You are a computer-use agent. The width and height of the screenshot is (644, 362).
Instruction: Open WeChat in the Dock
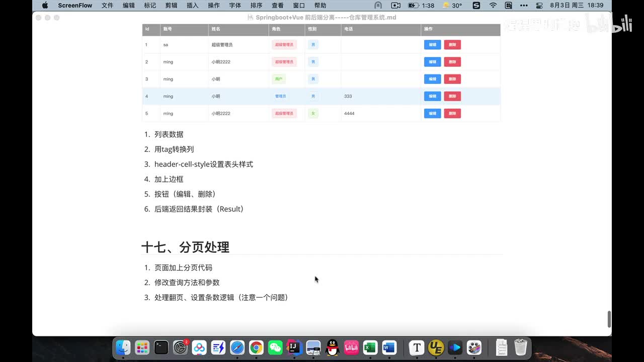(275, 347)
